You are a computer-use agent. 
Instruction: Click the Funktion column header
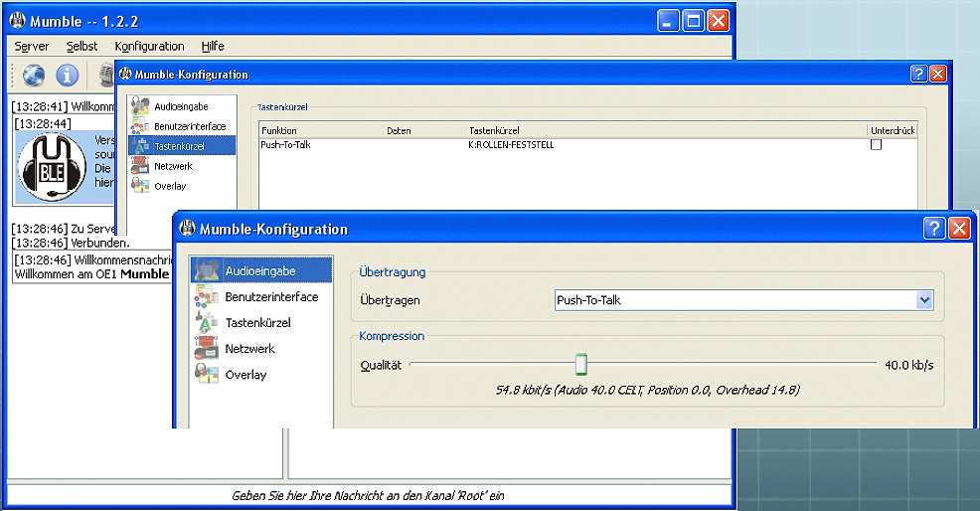[x=279, y=130]
